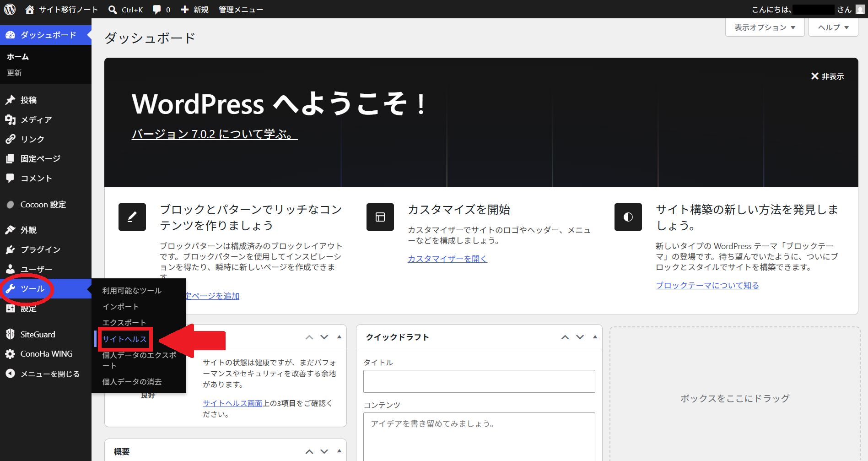This screenshot has width=868, height=461.
Task: Click the layout icon beside カスタマイズを開始
Action: [380, 217]
